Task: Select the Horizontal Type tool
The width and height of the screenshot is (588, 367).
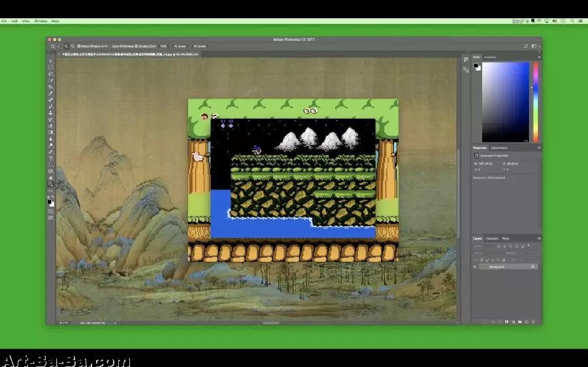Action: pos(50,158)
